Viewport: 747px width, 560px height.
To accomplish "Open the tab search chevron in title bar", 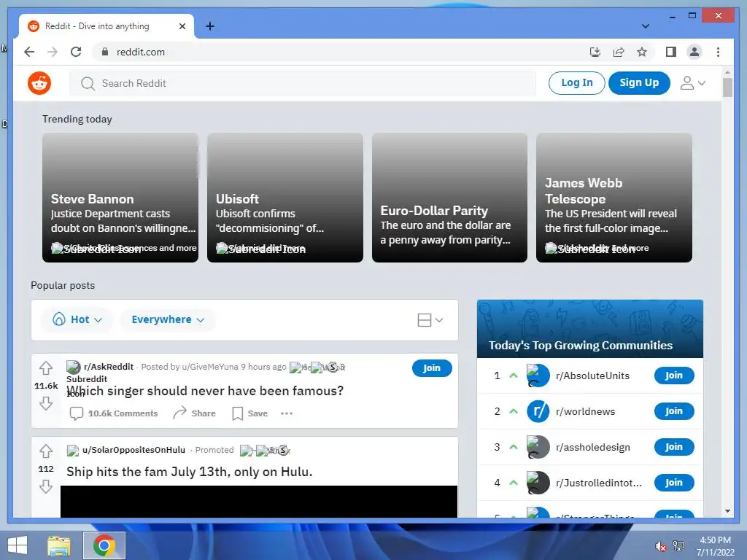I will [x=645, y=26].
